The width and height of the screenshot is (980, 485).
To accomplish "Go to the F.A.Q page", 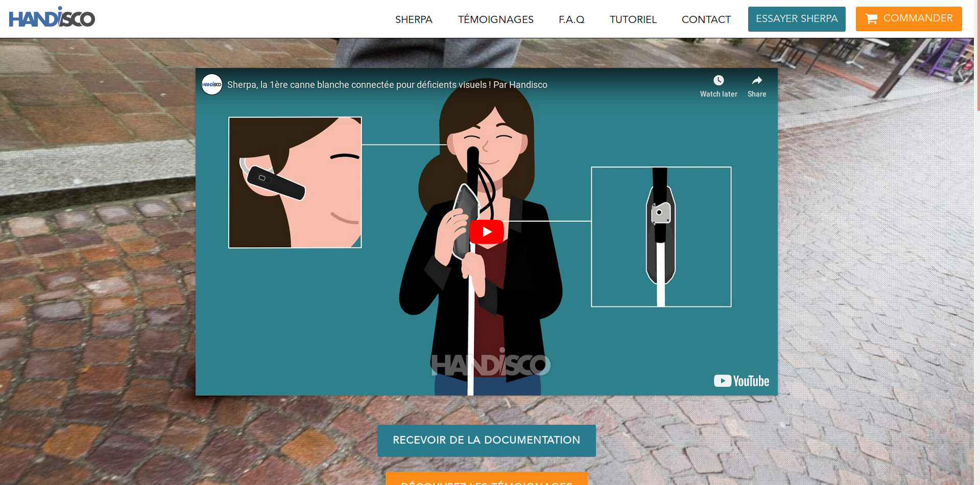I will tap(571, 19).
